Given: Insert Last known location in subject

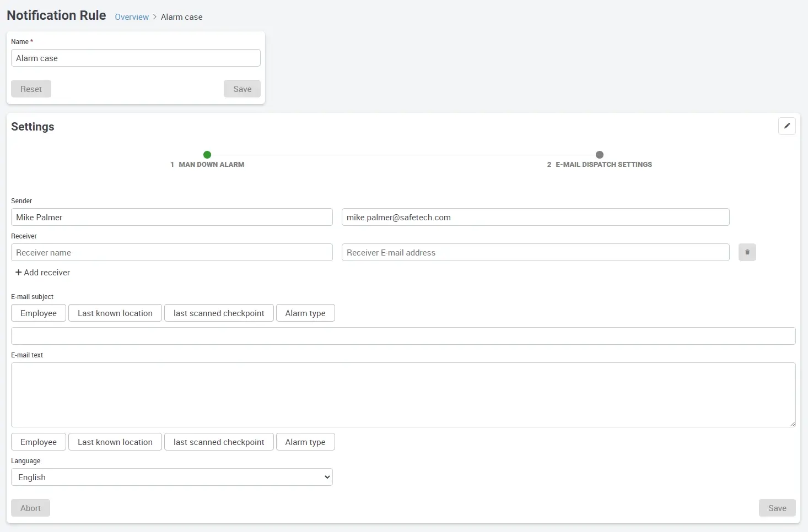Looking at the screenshot, I should [x=115, y=313].
